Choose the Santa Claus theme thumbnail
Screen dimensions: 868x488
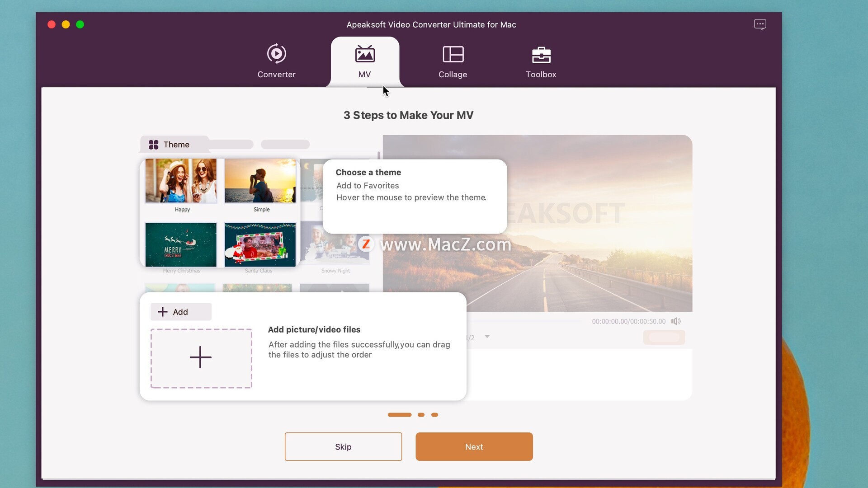[x=260, y=244]
